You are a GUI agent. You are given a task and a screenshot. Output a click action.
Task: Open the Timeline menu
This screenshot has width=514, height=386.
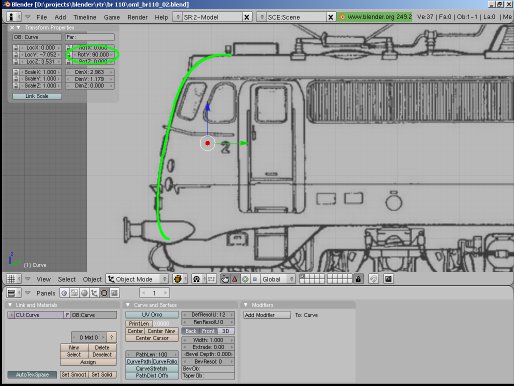[x=85, y=17]
